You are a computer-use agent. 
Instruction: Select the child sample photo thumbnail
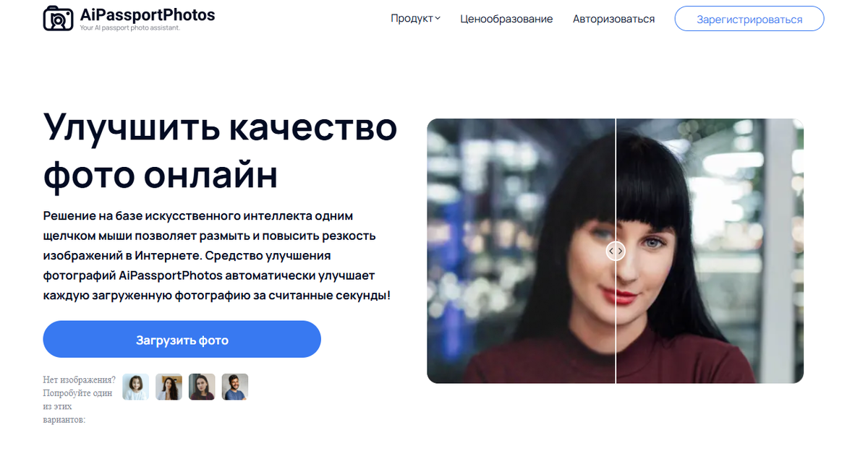[135, 387]
